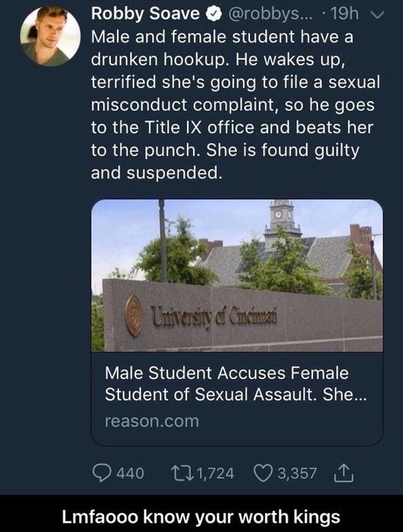Screen dimensions: 403x532
Task: Click the clock tower in preview photo
Action: pos(283,222)
